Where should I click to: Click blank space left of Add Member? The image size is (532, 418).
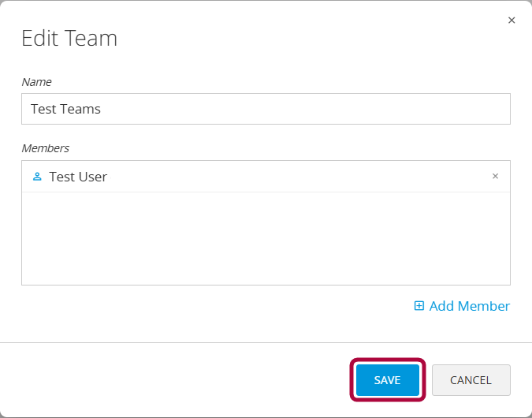[213, 306]
